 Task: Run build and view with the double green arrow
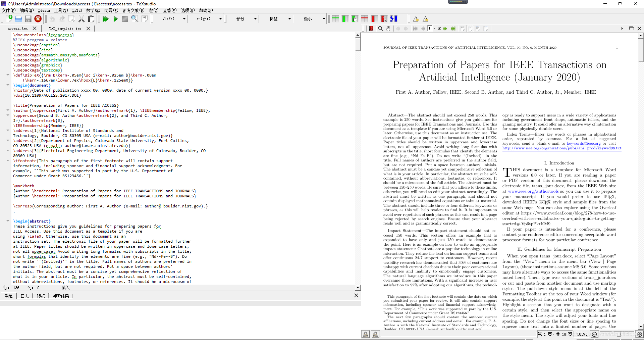point(106,19)
